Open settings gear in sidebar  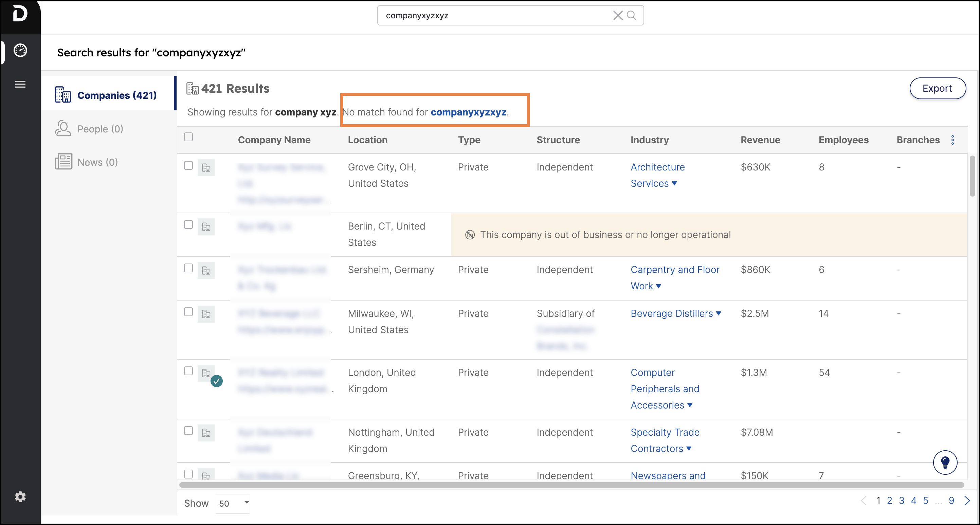pyautogui.click(x=20, y=497)
